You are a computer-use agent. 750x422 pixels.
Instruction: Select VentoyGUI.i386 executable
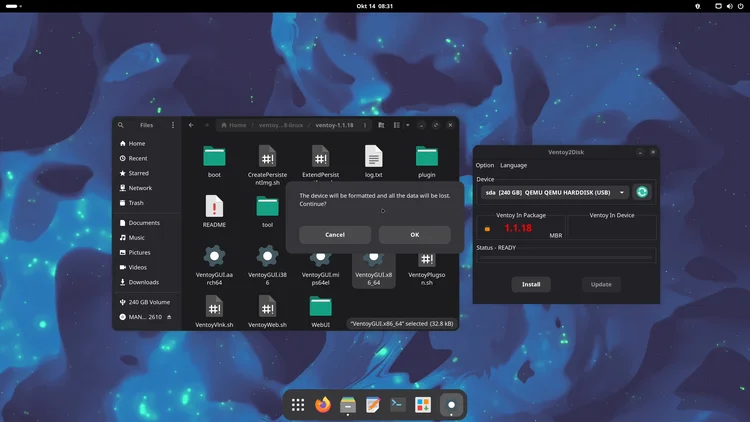[x=267, y=266]
